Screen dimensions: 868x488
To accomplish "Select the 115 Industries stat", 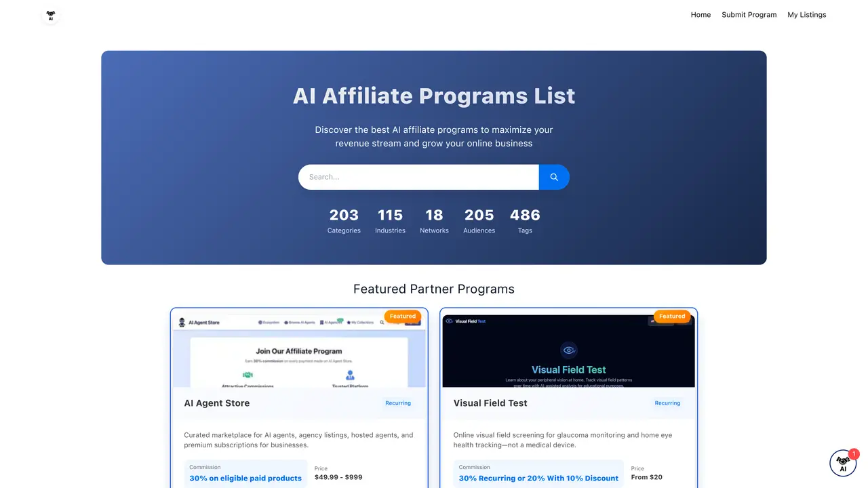I will (x=390, y=221).
